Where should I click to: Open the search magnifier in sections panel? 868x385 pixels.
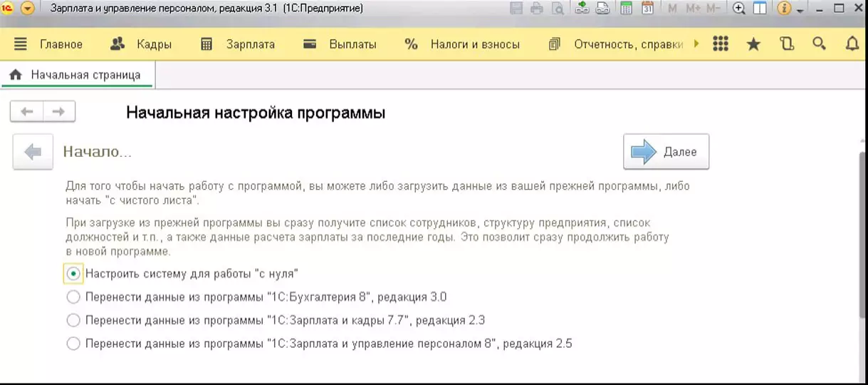(x=820, y=43)
